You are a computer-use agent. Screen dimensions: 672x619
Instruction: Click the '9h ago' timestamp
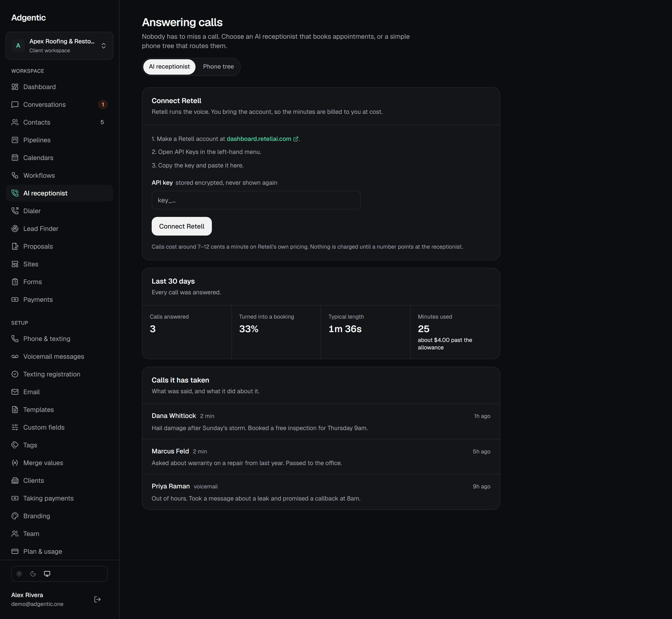tap(482, 486)
